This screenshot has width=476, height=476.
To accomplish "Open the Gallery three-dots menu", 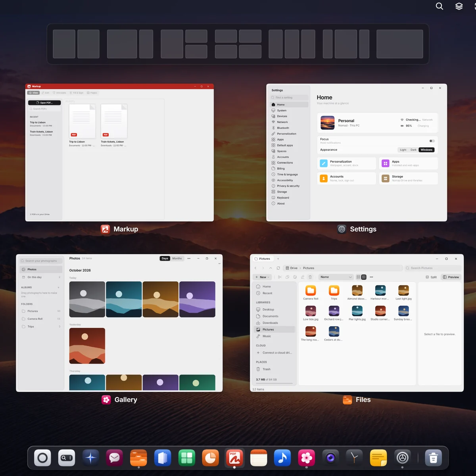I will point(189,258).
